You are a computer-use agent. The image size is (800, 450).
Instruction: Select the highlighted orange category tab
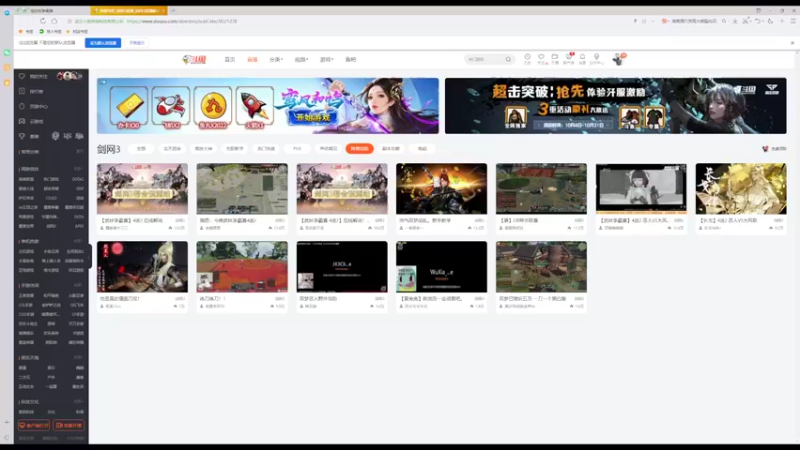360,149
